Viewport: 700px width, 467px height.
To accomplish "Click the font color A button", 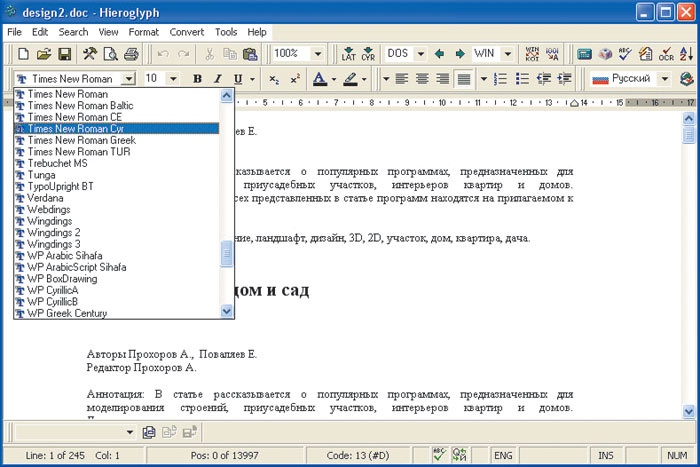I will coord(319,79).
